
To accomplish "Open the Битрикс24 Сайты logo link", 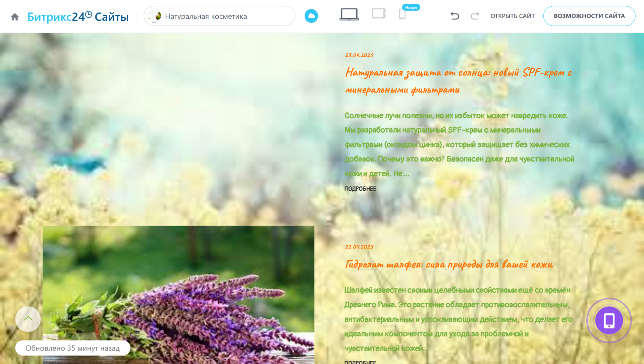I will (78, 16).
